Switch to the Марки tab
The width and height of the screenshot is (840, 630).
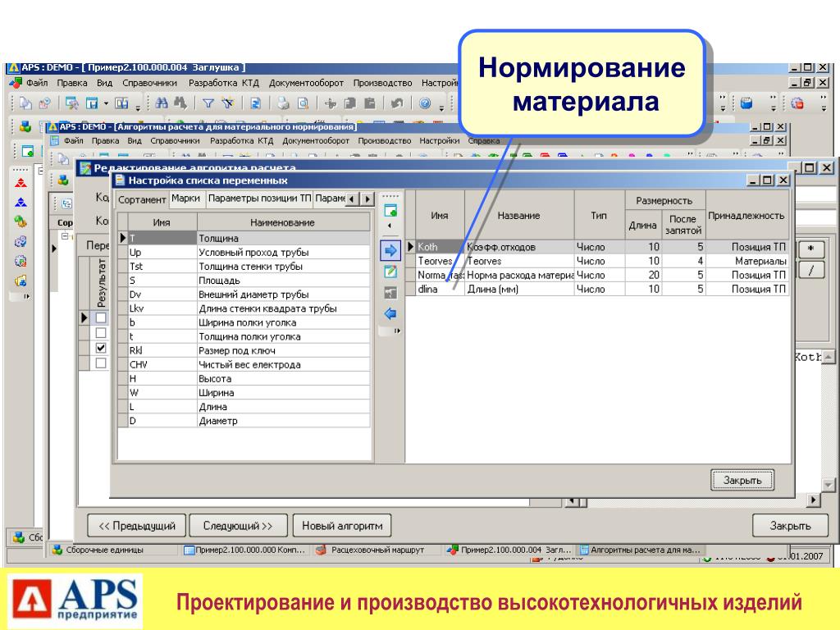coord(185,199)
